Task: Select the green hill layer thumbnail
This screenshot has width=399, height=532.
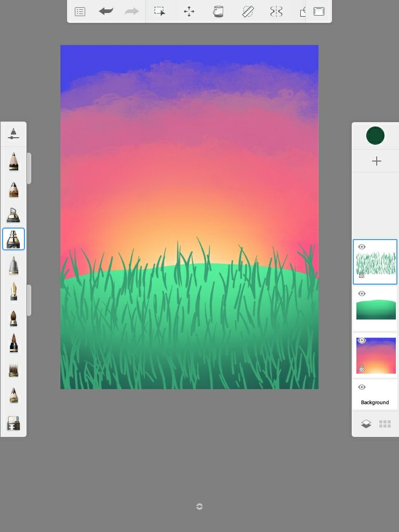Action: [376, 310]
